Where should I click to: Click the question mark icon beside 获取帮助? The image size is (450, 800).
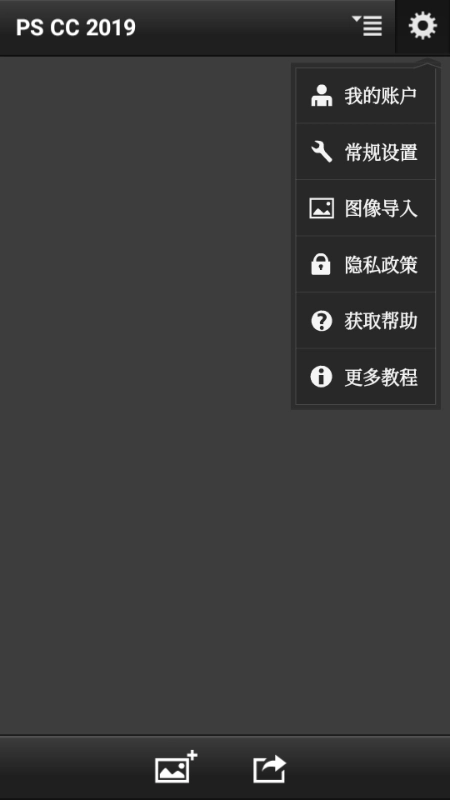(x=321, y=321)
